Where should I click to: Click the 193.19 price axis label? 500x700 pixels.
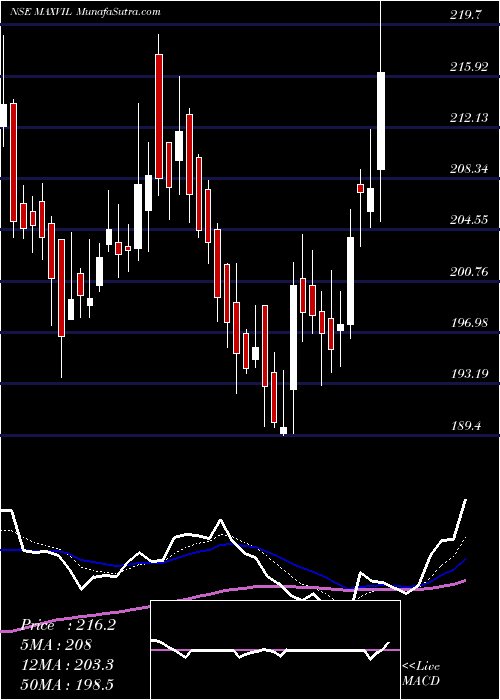[x=469, y=373]
